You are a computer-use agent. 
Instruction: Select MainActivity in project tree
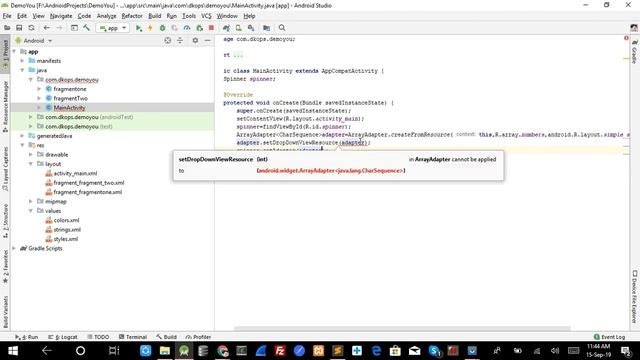click(x=69, y=108)
